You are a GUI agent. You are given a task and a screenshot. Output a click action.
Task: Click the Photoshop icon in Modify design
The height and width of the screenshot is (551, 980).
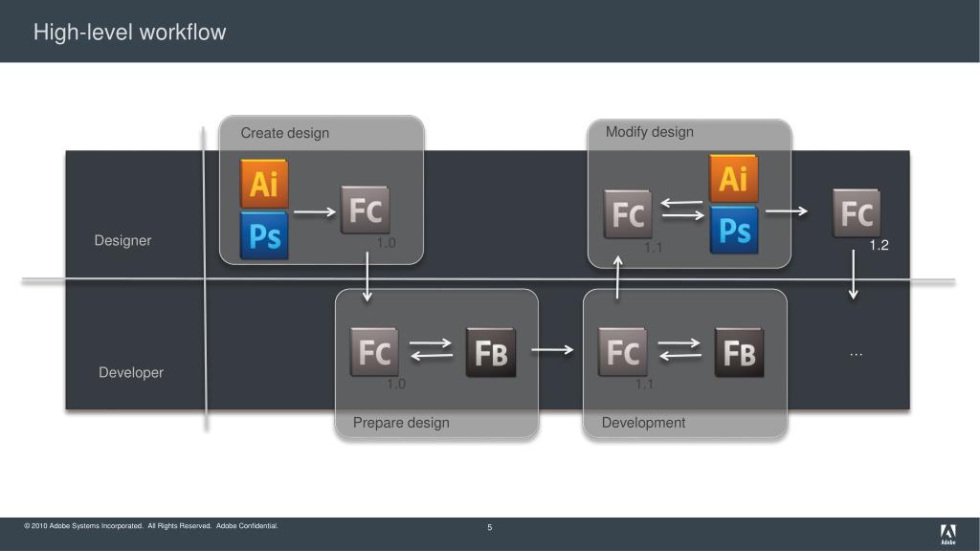734,230
